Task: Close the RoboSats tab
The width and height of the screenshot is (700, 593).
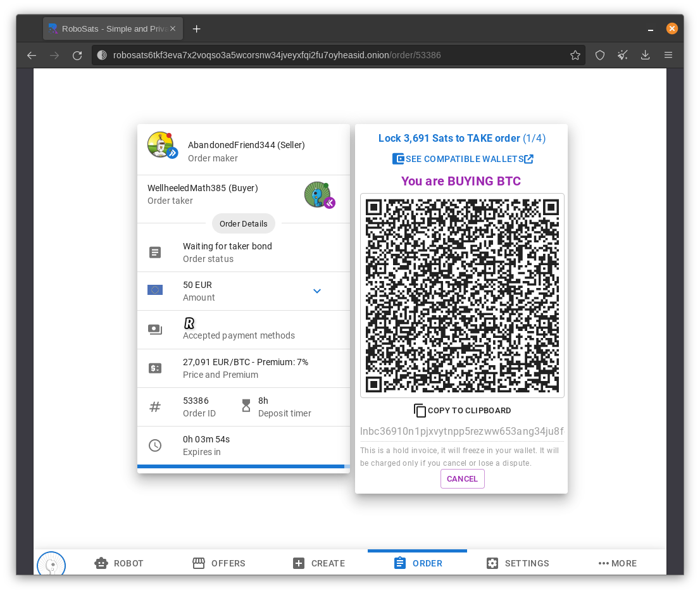Action: click(173, 28)
